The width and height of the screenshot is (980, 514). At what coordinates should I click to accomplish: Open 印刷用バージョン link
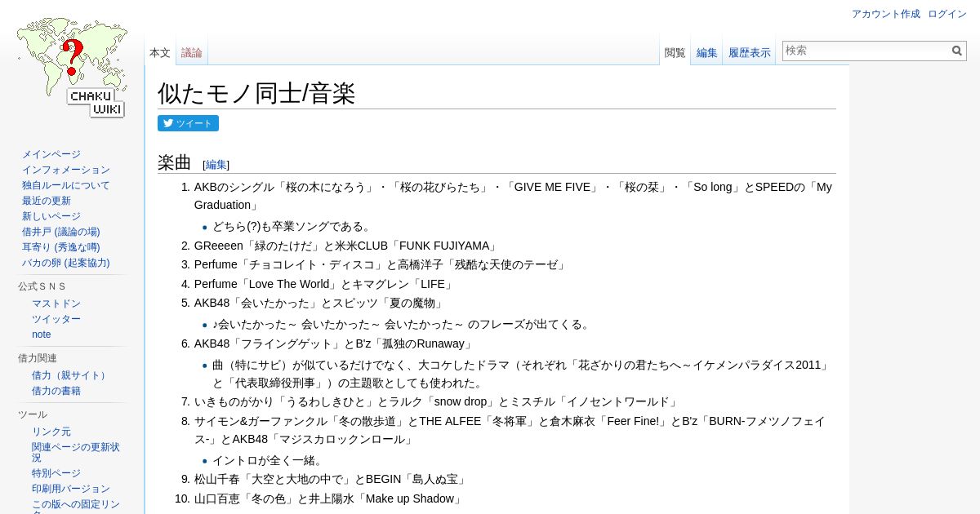[x=71, y=489]
